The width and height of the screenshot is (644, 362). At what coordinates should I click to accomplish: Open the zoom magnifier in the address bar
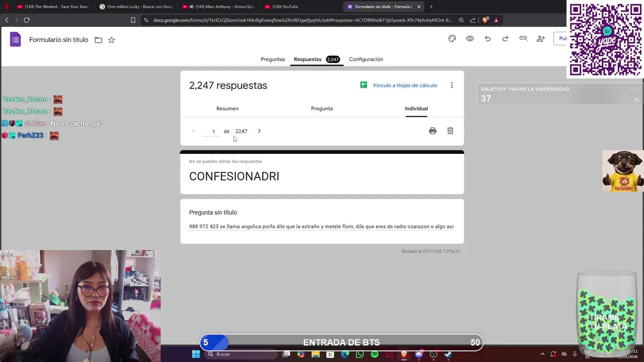tap(462, 20)
